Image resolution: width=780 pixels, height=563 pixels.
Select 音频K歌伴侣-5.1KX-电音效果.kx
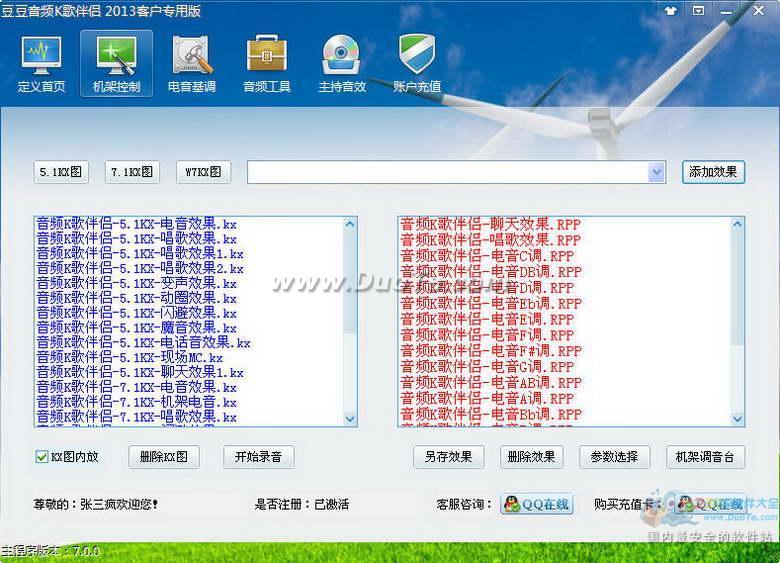click(136, 224)
